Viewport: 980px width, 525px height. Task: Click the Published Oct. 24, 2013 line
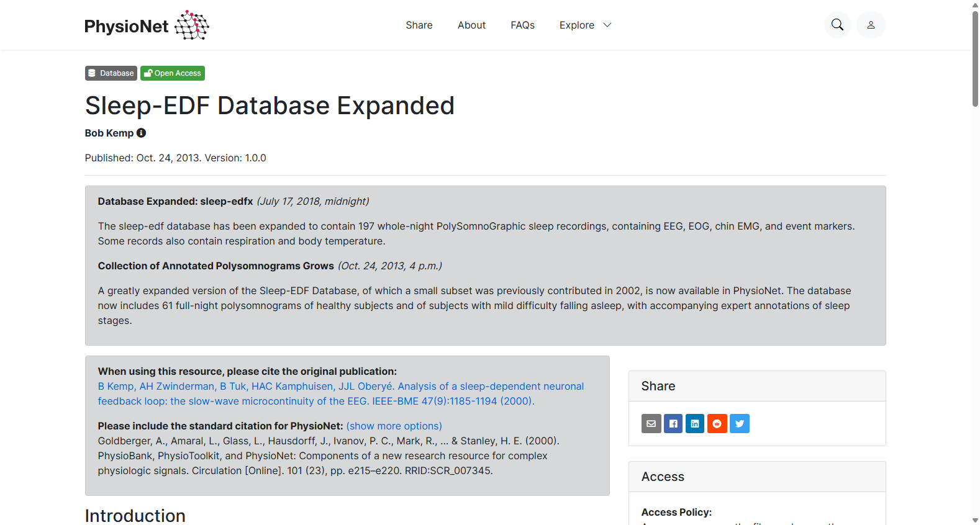(x=176, y=158)
